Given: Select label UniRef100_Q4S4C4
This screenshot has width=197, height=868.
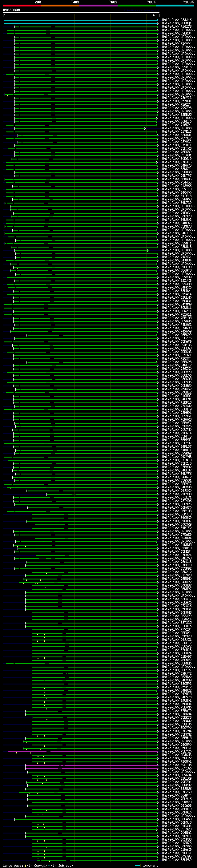Looking at the screenshot, I should tap(177, 257).
